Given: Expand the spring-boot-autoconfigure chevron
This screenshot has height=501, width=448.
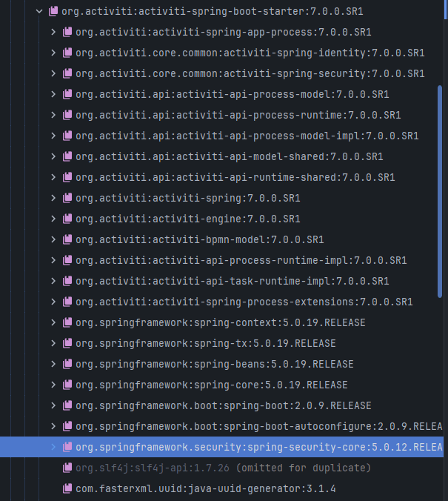Looking at the screenshot, I should 53,427.
